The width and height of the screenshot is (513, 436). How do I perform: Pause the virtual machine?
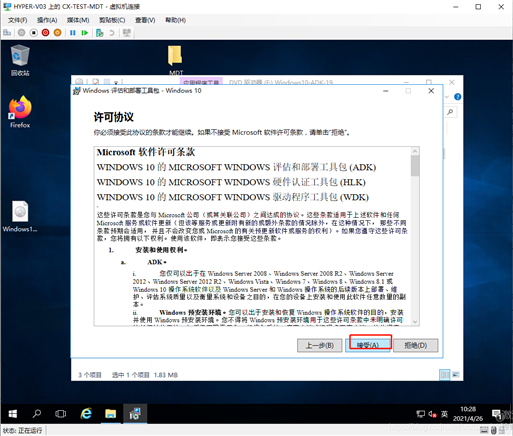point(73,33)
